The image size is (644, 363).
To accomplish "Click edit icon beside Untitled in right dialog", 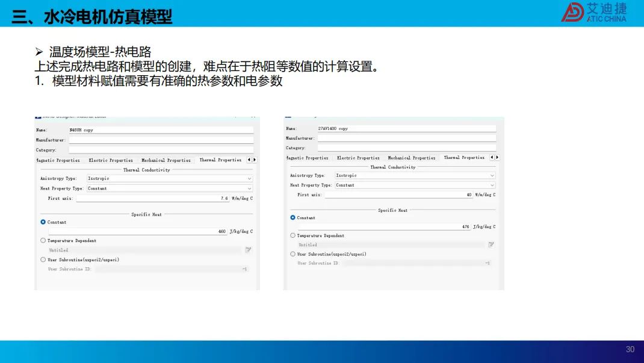I will click(x=491, y=244).
